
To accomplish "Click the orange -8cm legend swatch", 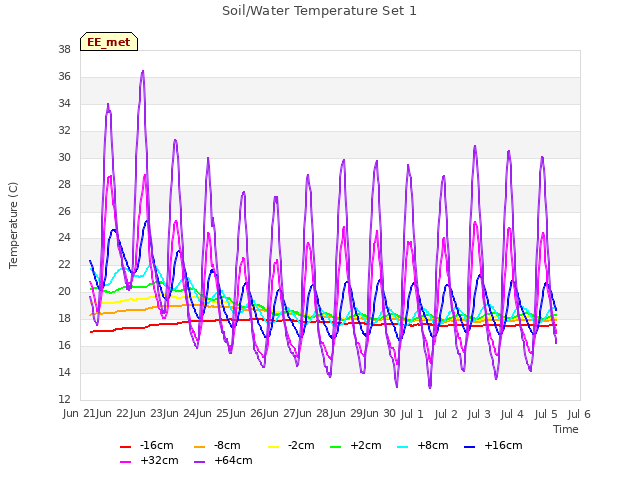I will pos(200,447).
